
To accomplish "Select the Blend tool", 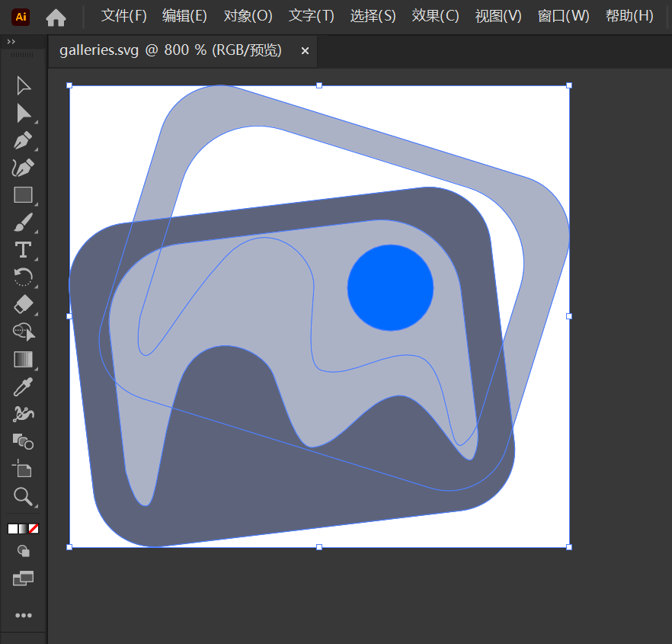I will coord(23,441).
